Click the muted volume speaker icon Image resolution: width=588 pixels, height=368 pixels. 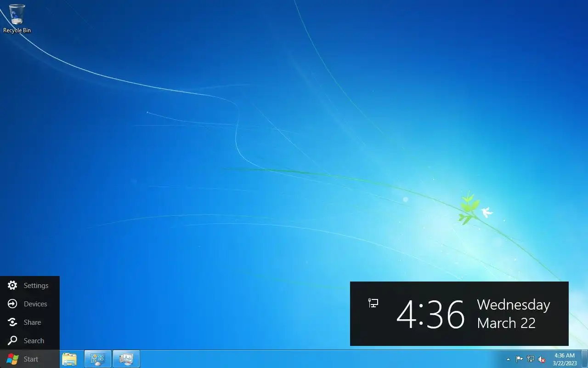pos(542,359)
